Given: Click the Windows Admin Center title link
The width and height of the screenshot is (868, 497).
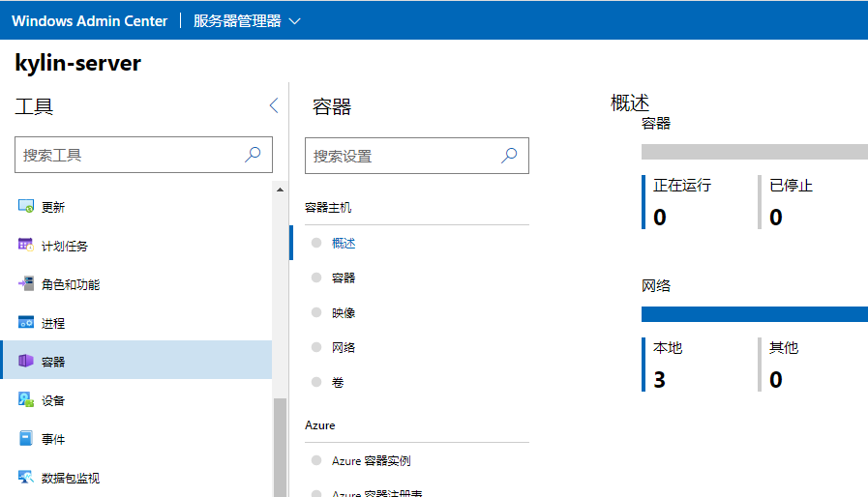Looking at the screenshot, I should (x=89, y=21).
